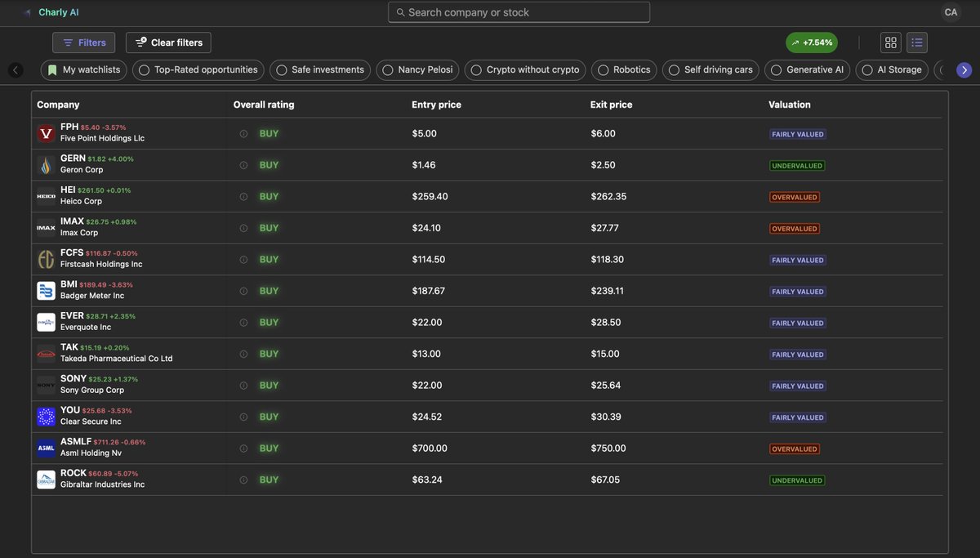The height and width of the screenshot is (558, 980).
Task: Show rating info for IMAX row
Action: pyautogui.click(x=243, y=228)
